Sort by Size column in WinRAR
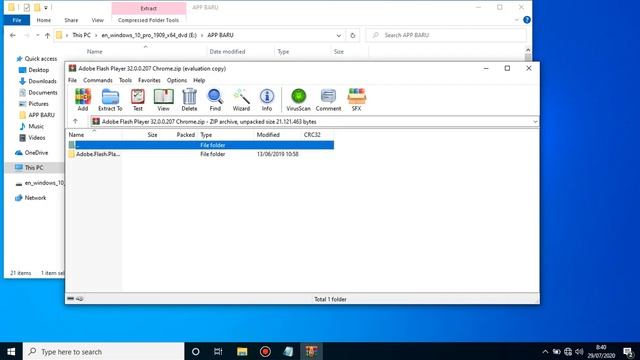640x360 pixels. (152, 135)
